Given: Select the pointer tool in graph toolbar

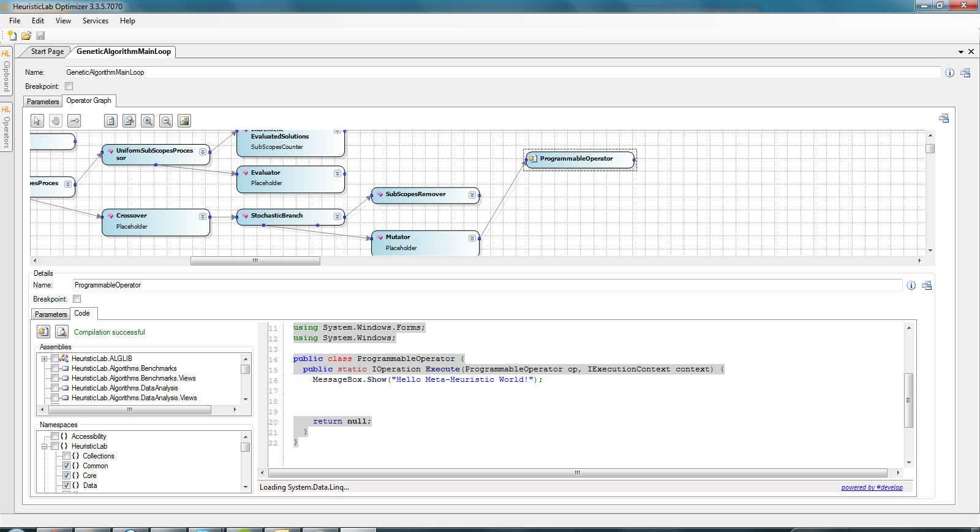Looking at the screenshot, I should [37, 121].
